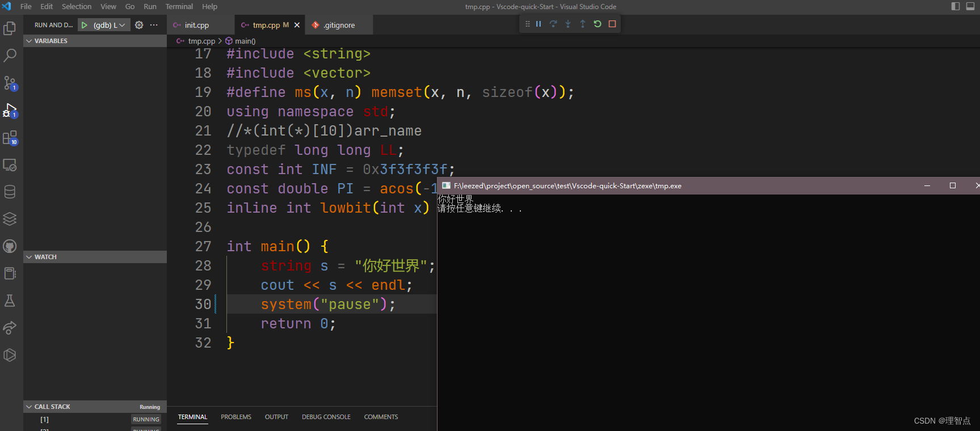Open the (gdb) launch configuration dropdown
Image resolution: width=980 pixels, height=431 pixels.
point(109,25)
